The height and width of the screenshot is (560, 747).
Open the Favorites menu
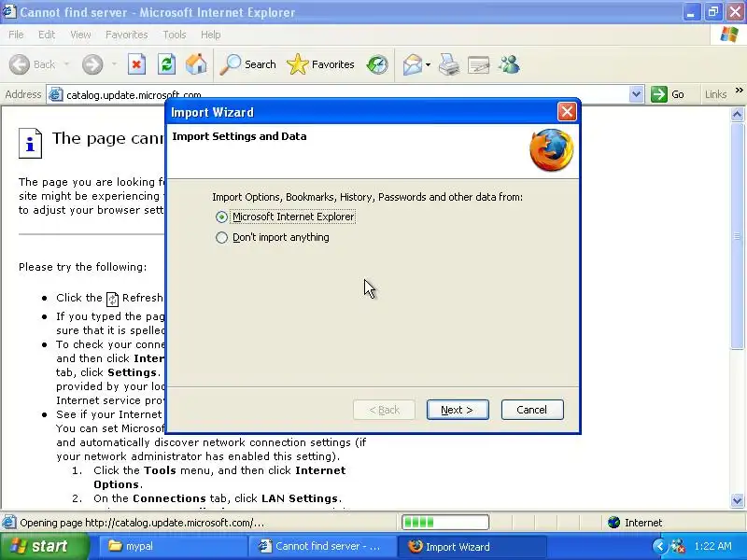tap(127, 35)
